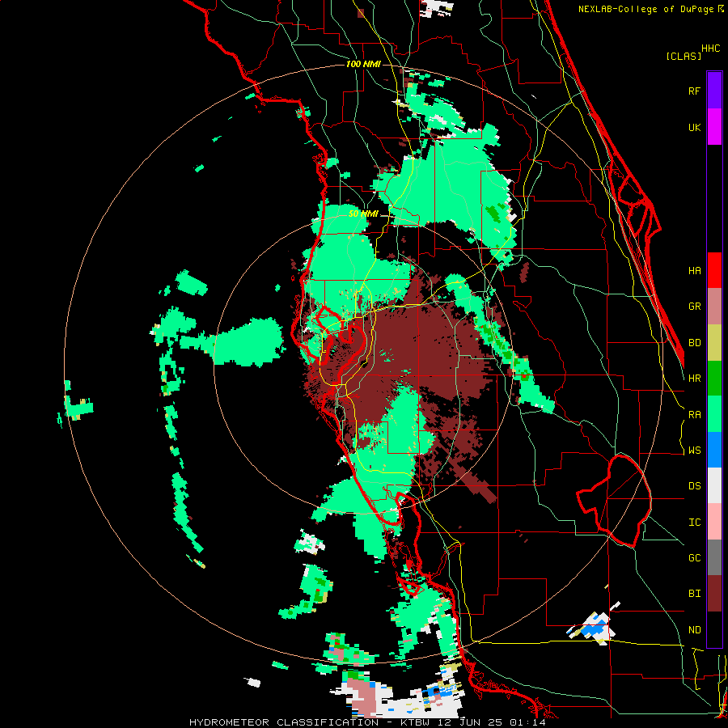
Task: Click the GR legend label
Action: tap(695, 307)
